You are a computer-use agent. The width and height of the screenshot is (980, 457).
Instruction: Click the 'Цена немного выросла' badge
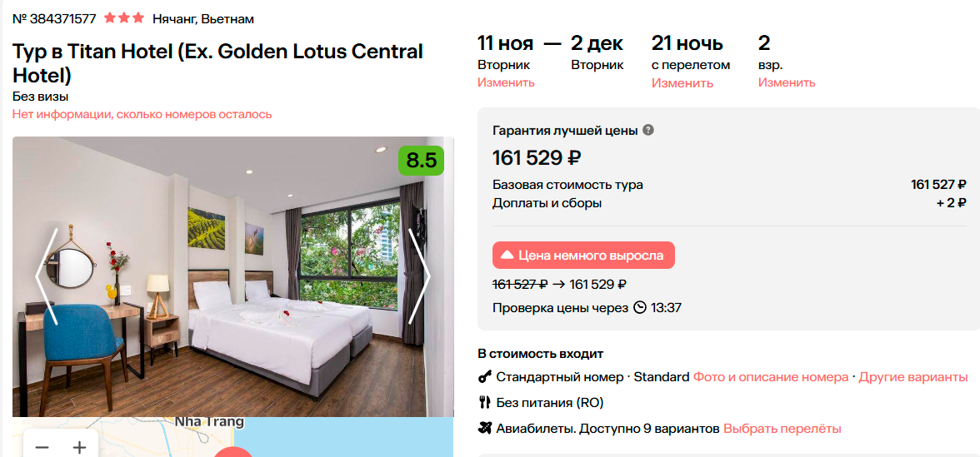click(583, 256)
